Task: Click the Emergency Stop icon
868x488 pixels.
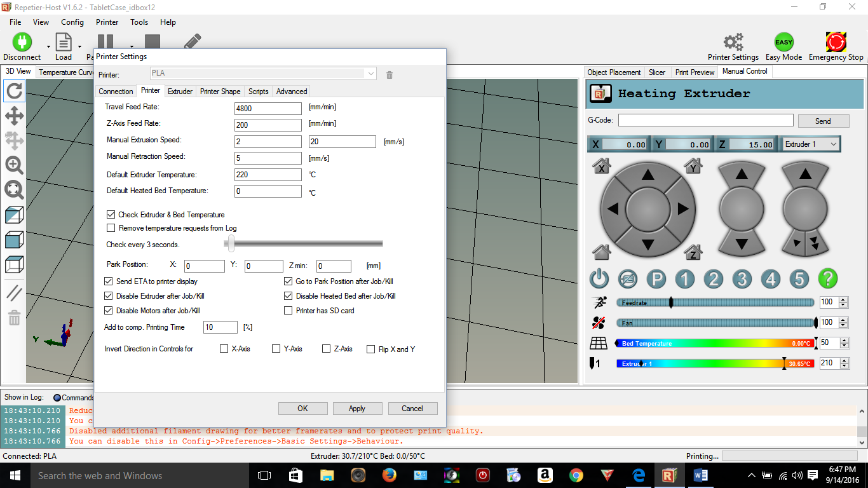Action: (836, 43)
